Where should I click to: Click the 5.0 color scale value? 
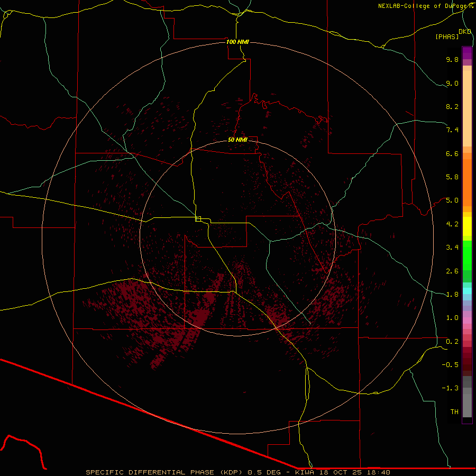click(452, 200)
